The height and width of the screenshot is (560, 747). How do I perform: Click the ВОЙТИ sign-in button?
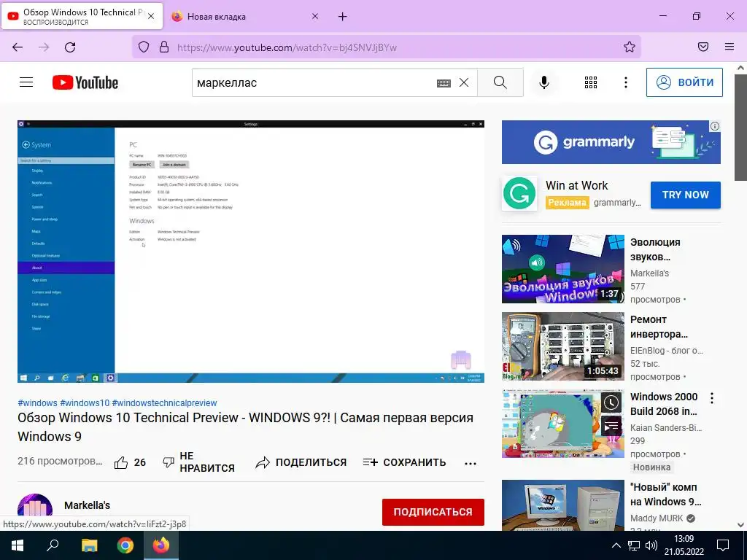(x=684, y=82)
